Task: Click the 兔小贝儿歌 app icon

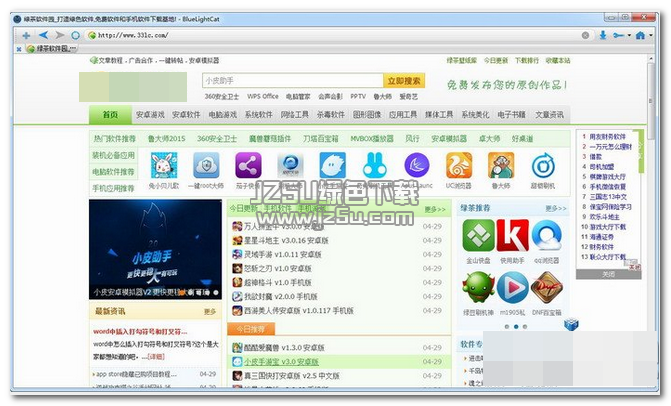Action: [x=164, y=165]
